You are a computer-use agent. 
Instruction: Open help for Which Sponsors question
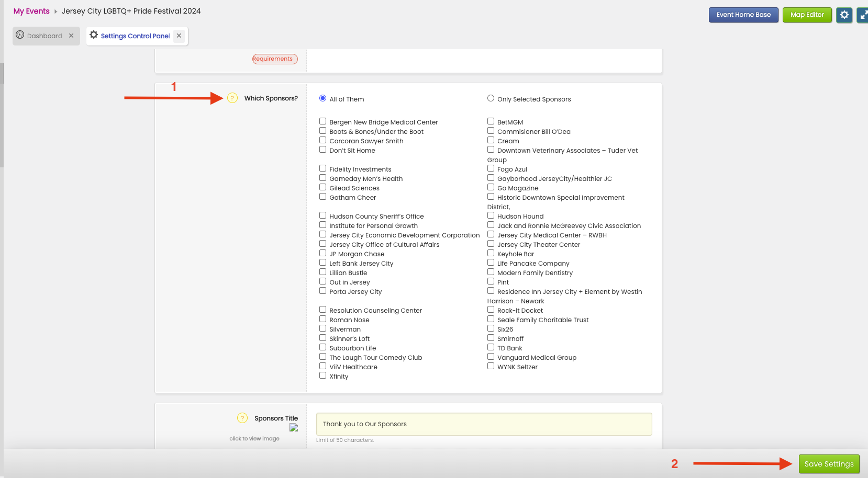coord(232,98)
